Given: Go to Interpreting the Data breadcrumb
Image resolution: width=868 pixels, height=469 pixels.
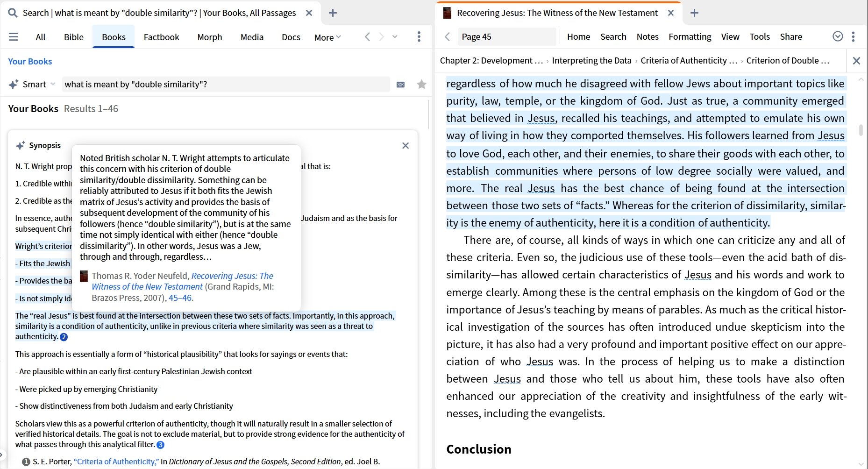Looking at the screenshot, I should 591,61.
